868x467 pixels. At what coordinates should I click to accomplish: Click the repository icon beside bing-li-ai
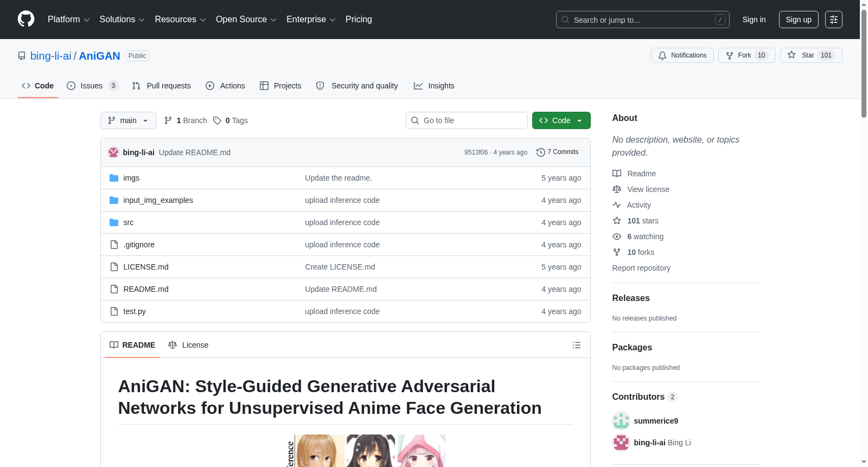click(22, 56)
